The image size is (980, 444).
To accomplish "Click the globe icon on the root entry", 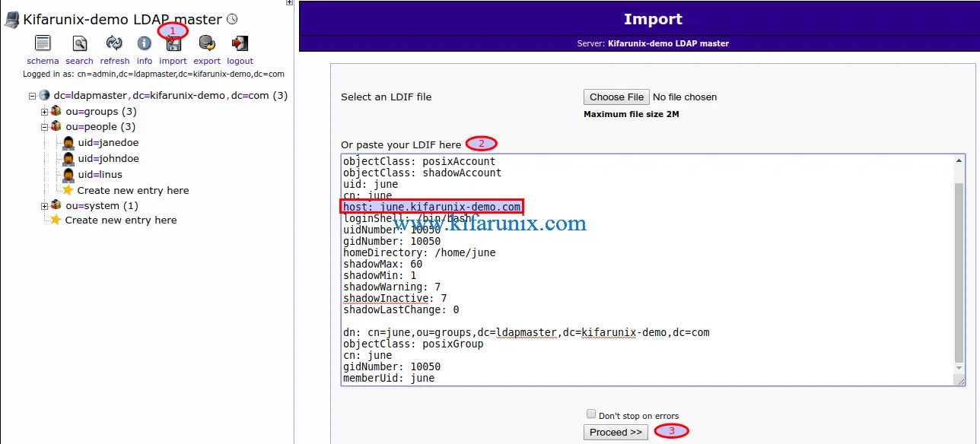I will tap(44, 95).
